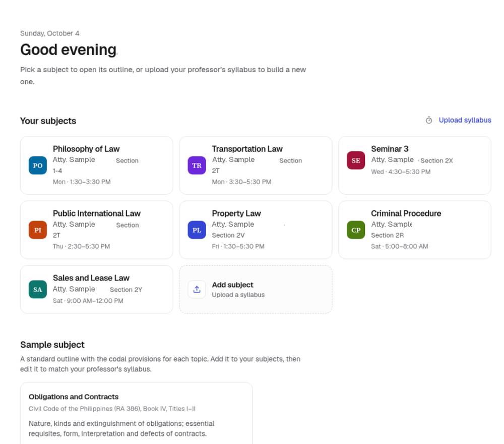504x444 pixels.
Task: Click the PO Philosophy of Law badge icon
Action: [x=38, y=165]
